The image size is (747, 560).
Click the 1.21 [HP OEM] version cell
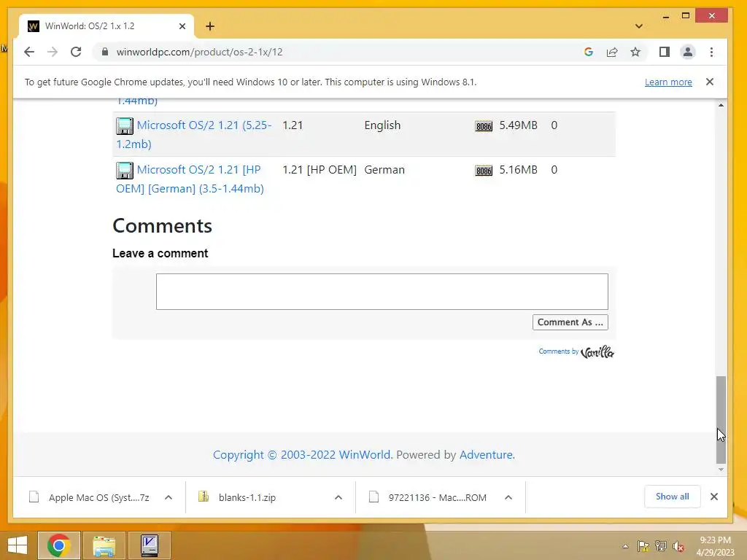(x=320, y=169)
